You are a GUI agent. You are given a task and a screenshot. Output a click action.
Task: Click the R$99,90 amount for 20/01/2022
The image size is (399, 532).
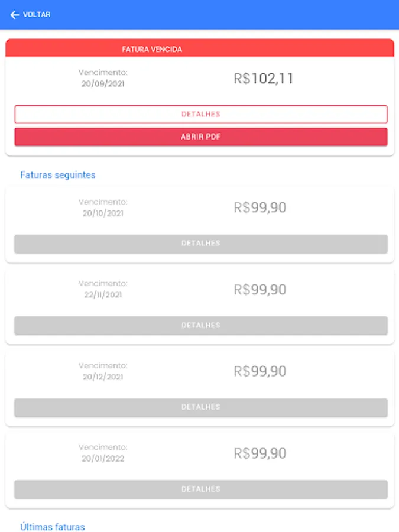pyautogui.click(x=260, y=453)
